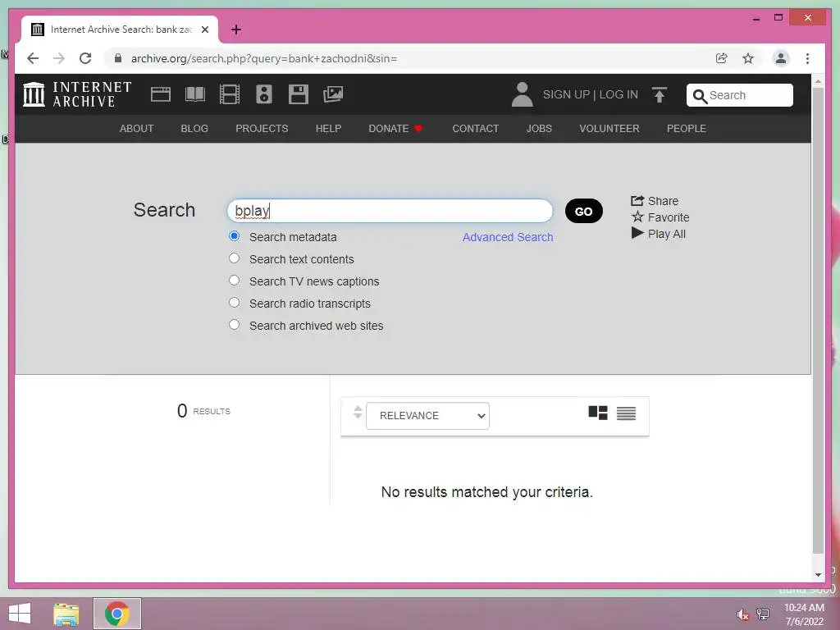Click network tray icon
840x630 pixels.
tap(762, 614)
